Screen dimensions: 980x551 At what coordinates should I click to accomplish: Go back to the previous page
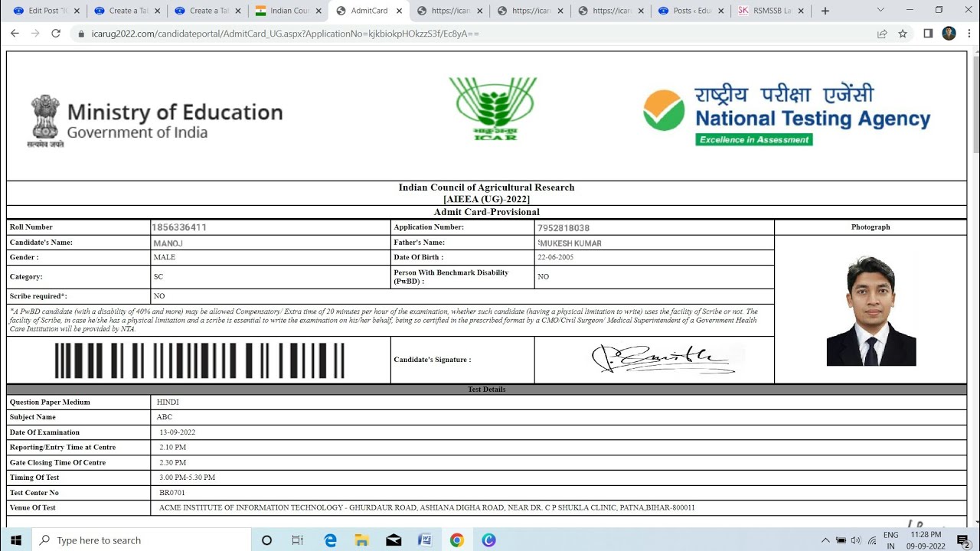(x=15, y=34)
